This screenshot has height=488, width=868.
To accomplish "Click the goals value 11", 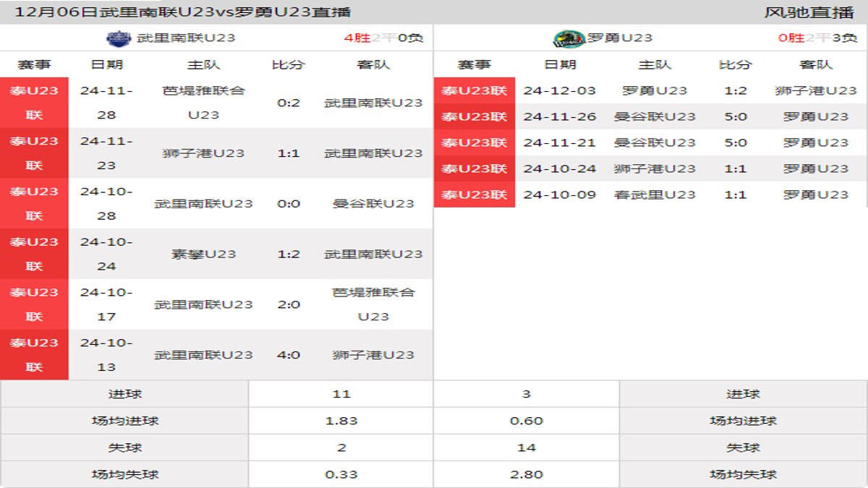I will tap(341, 394).
